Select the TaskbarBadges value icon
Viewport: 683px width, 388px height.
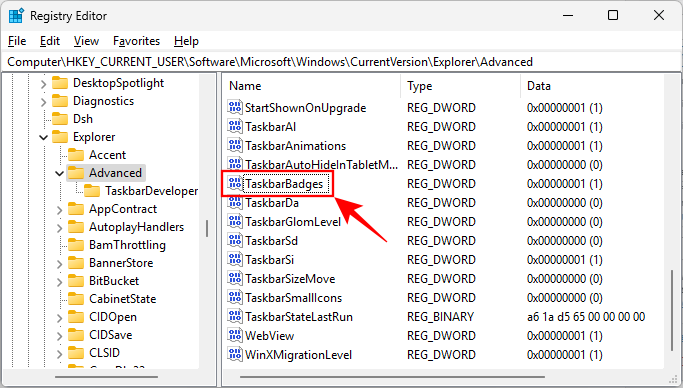235,183
